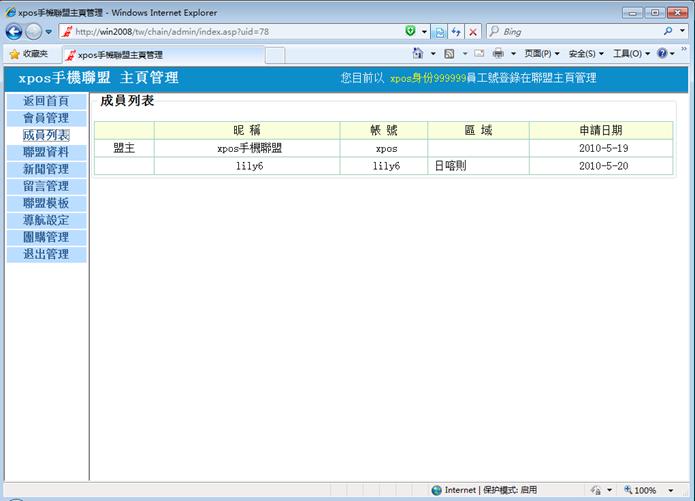Open the 工具(O) menu
Screen dimensions: 695x501
(x=630, y=54)
